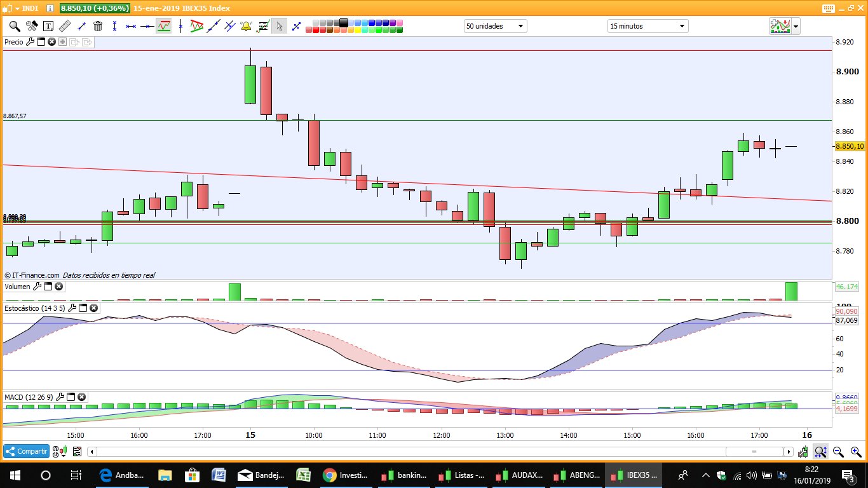Click the Precio panel plus icon
The width and height of the screenshot is (868, 488).
tap(62, 42)
